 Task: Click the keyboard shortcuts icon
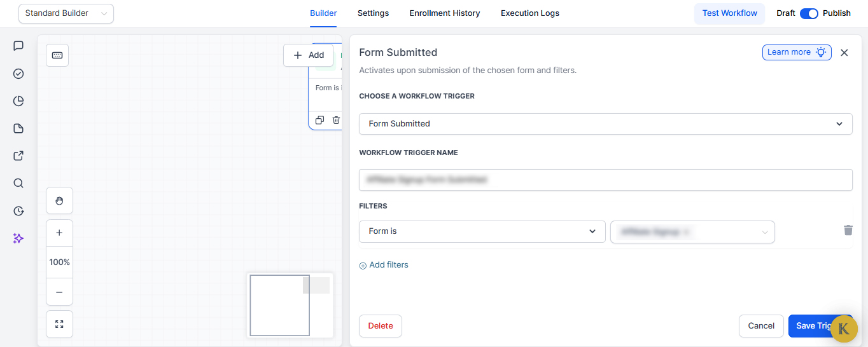click(x=57, y=55)
